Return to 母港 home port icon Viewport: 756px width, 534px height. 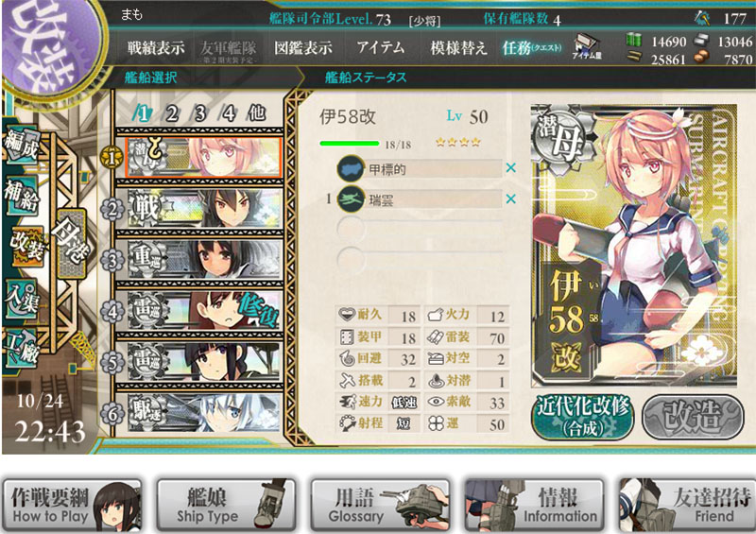click(x=72, y=244)
